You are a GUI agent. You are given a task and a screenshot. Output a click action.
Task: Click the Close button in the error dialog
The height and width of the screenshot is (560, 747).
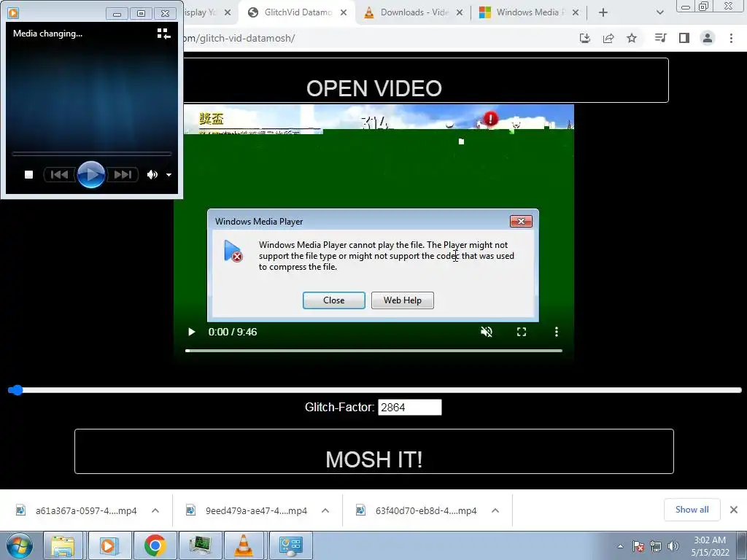[334, 300]
